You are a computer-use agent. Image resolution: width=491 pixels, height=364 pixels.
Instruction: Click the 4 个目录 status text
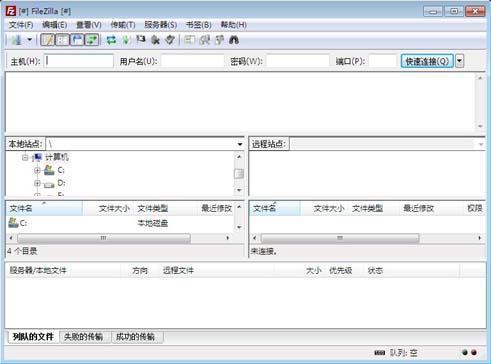[x=22, y=251]
